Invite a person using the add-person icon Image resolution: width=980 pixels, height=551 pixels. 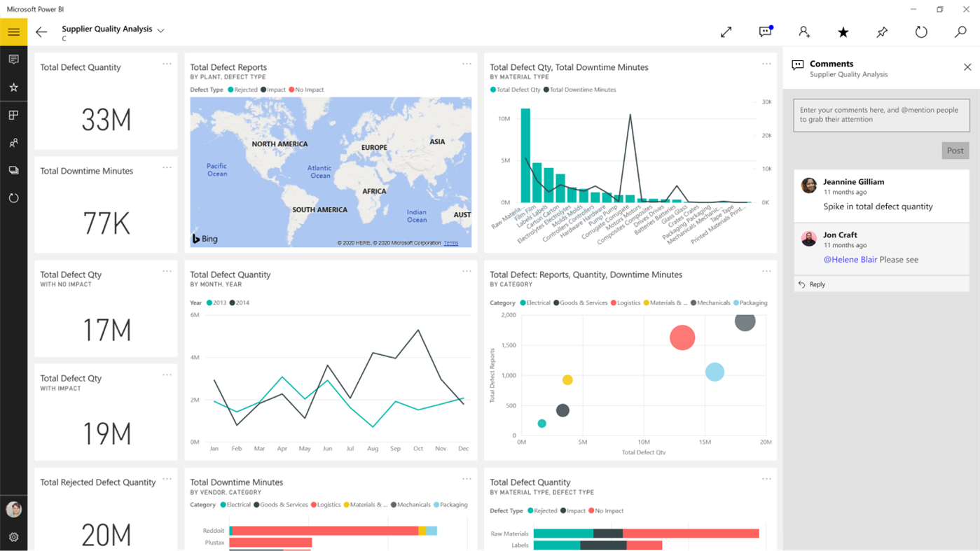pos(803,32)
